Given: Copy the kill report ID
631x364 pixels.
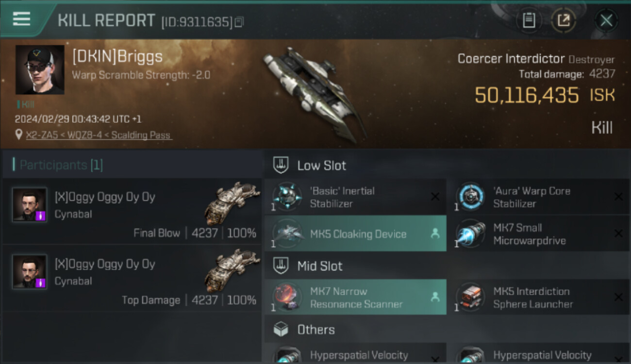Looking at the screenshot, I should tap(239, 22).
